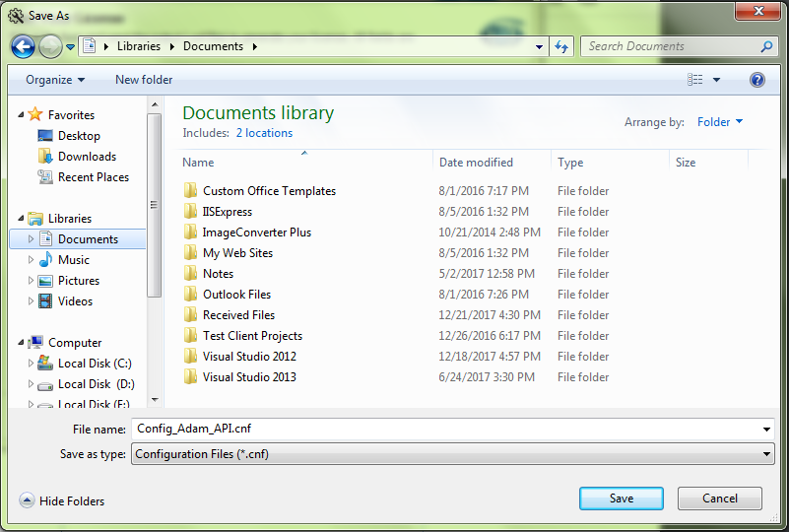Open the File name dropdown arrow
Image resolution: width=789 pixels, height=532 pixels.
[x=766, y=430]
